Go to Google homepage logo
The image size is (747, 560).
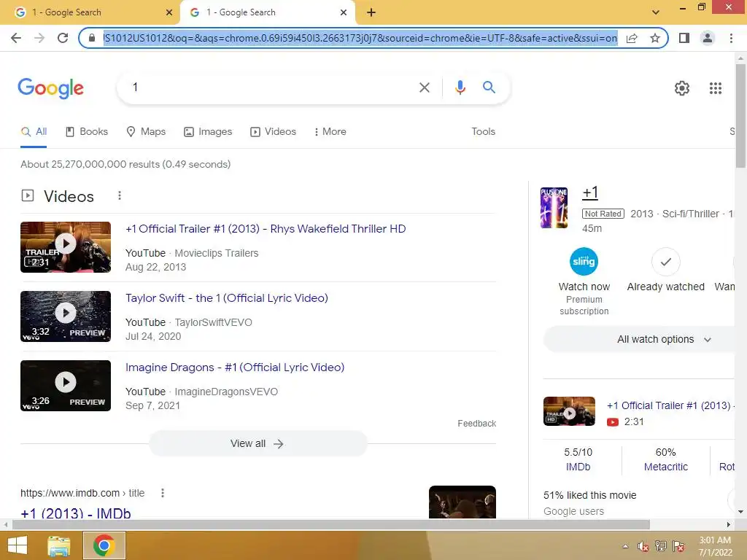pyautogui.click(x=50, y=88)
